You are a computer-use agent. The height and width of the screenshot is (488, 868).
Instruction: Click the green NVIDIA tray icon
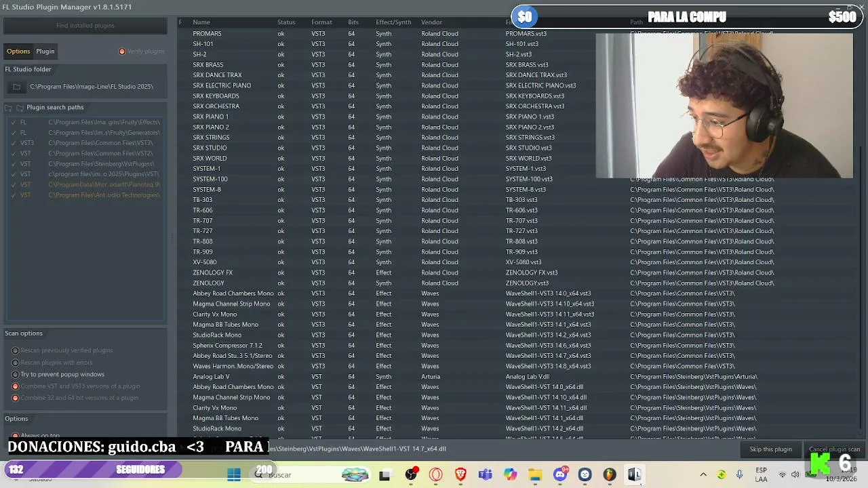pyautogui.click(x=722, y=474)
